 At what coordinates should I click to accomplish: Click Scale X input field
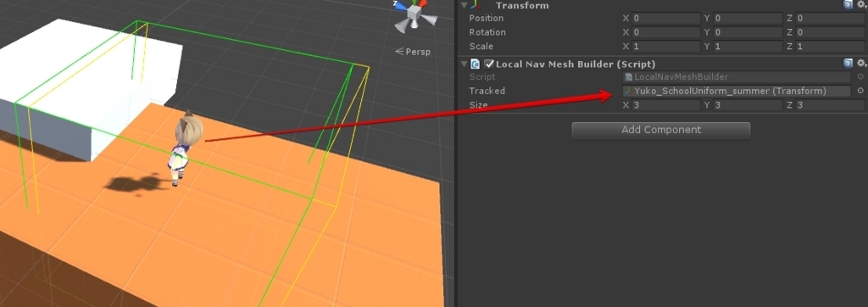pos(666,47)
